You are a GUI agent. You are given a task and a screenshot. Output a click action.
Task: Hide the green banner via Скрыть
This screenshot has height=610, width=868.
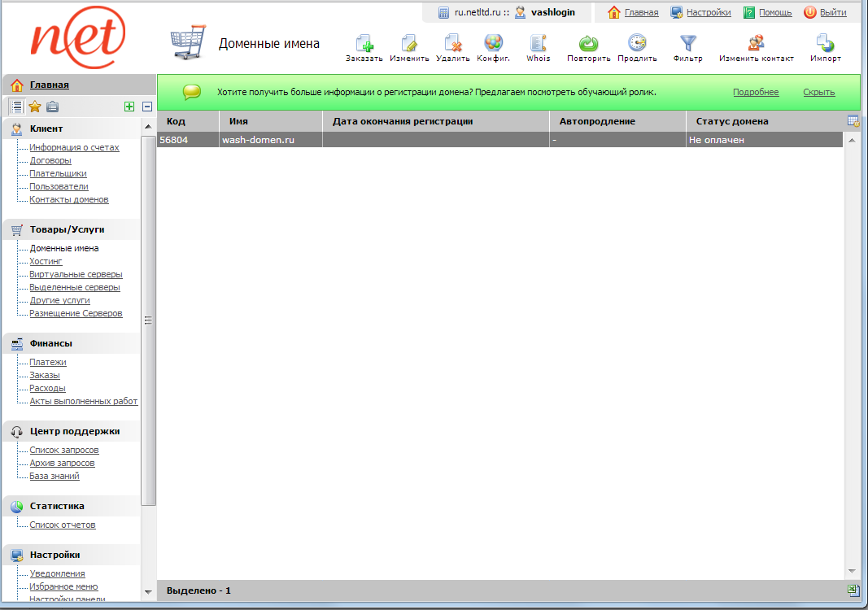[x=818, y=92]
